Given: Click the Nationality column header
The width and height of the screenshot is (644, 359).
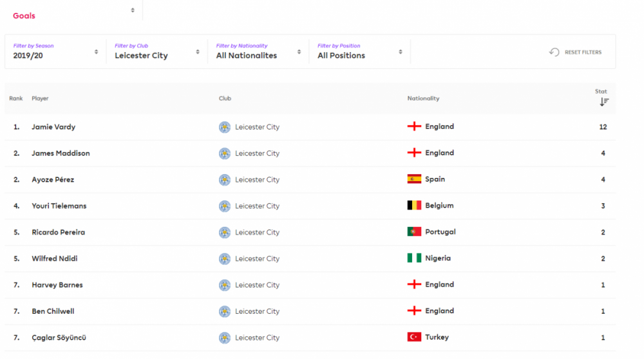Looking at the screenshot, I should 424,98.
